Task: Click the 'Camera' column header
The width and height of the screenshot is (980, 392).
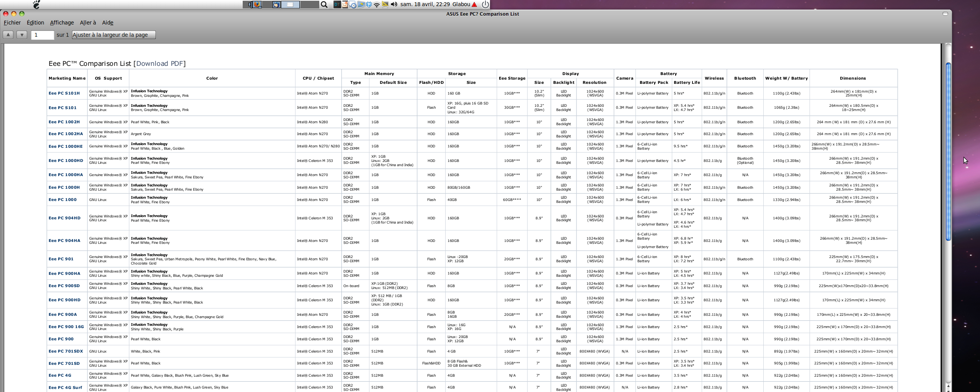Action: point(625,78)
